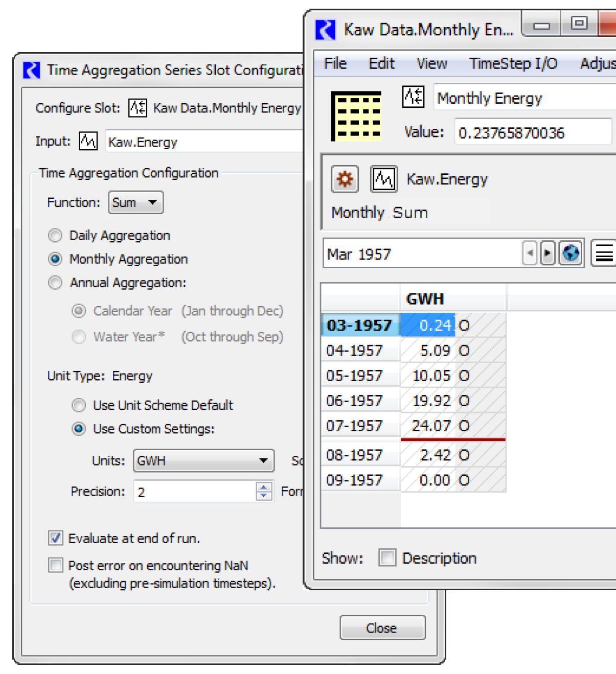Click the next timestep arrow button

pos(547,253)
